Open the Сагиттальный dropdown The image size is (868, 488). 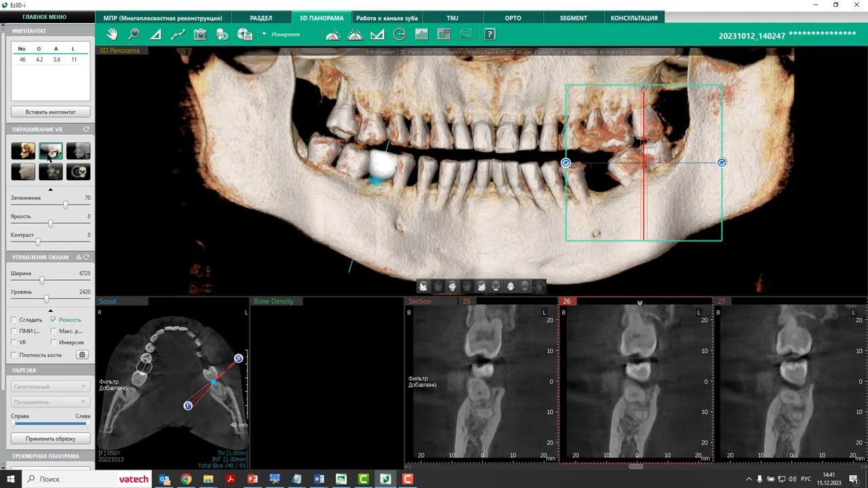[50, 386]
